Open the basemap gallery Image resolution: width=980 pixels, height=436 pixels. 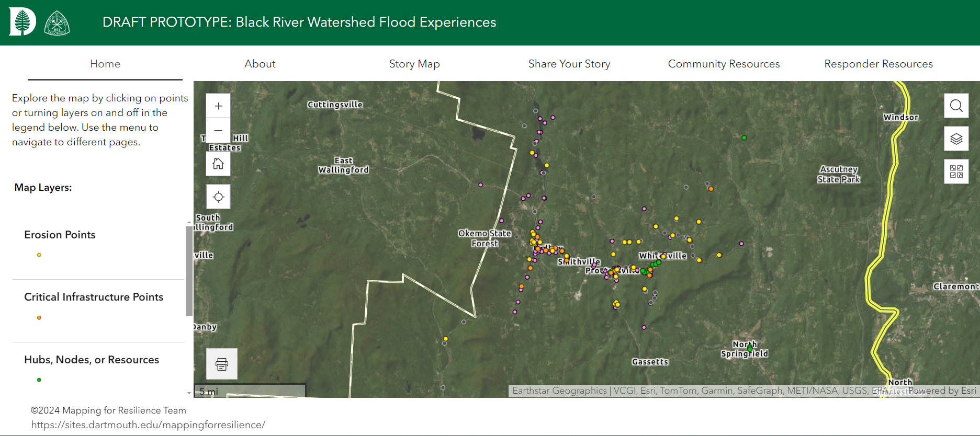point(956,171)
